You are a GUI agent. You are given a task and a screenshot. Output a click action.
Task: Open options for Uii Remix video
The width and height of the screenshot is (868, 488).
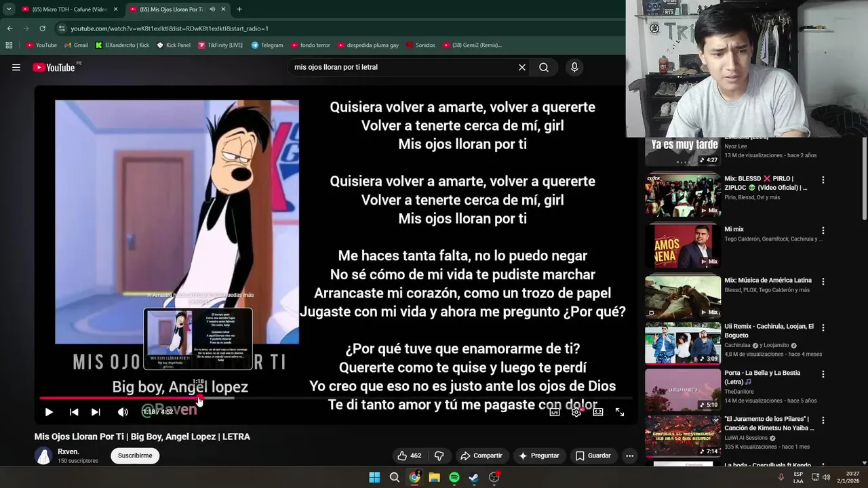pos(823,327)
